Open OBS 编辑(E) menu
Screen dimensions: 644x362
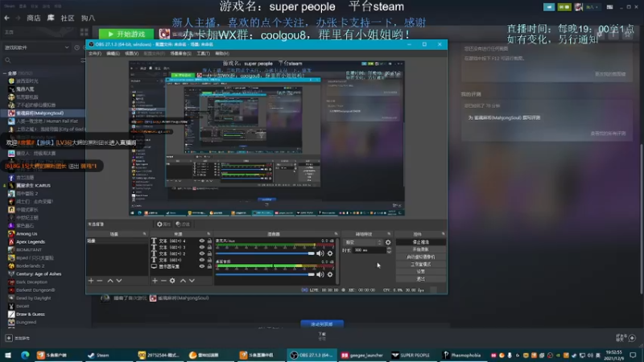113,53
